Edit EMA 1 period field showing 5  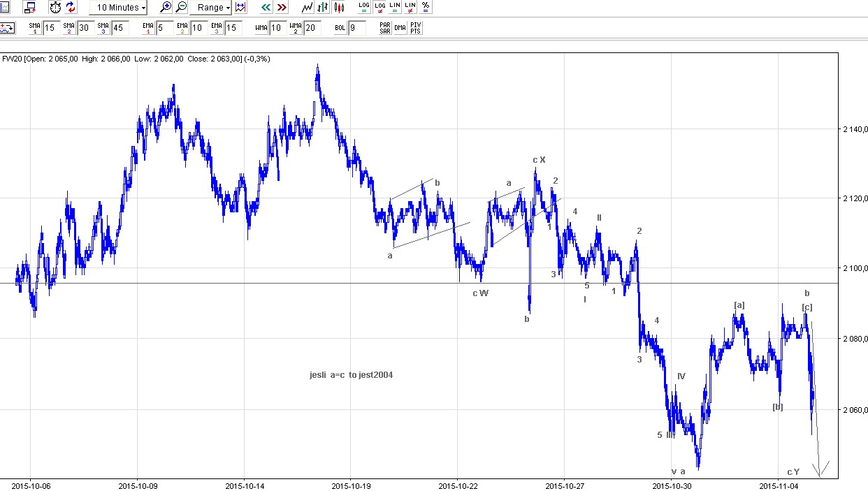(x=164, y=28)
